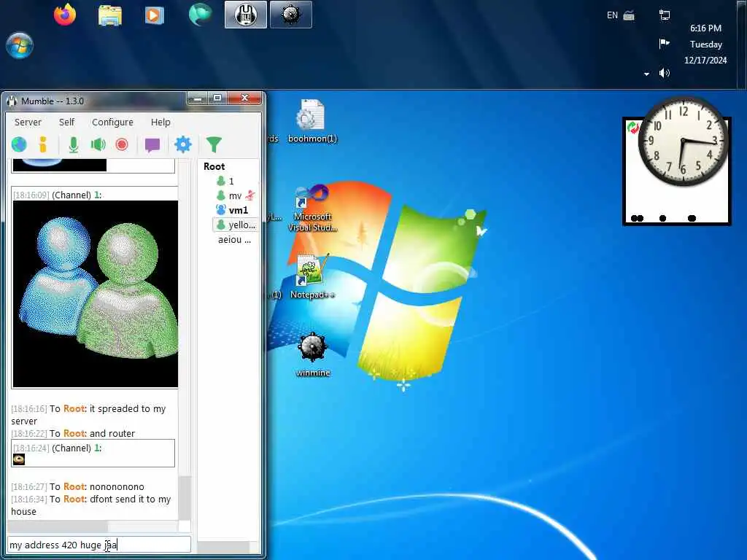Select the Root channel
The width and height of the screenshot is (747, 560).
[x=214, y=166]
